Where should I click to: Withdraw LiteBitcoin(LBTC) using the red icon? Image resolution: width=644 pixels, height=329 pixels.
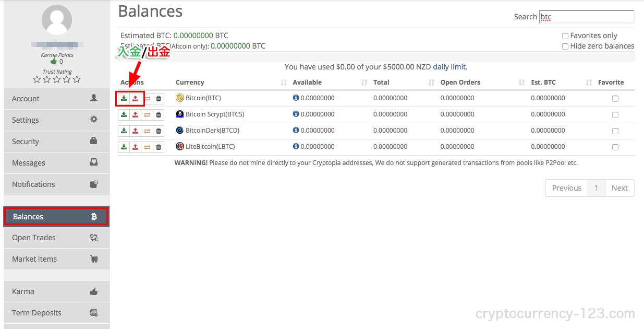(x=136, y=147)
